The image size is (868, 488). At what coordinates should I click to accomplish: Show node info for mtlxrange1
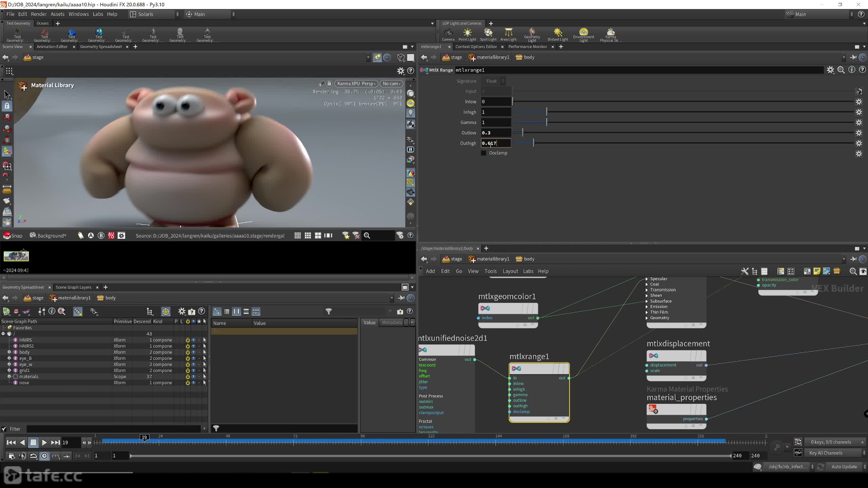[852, 70]
